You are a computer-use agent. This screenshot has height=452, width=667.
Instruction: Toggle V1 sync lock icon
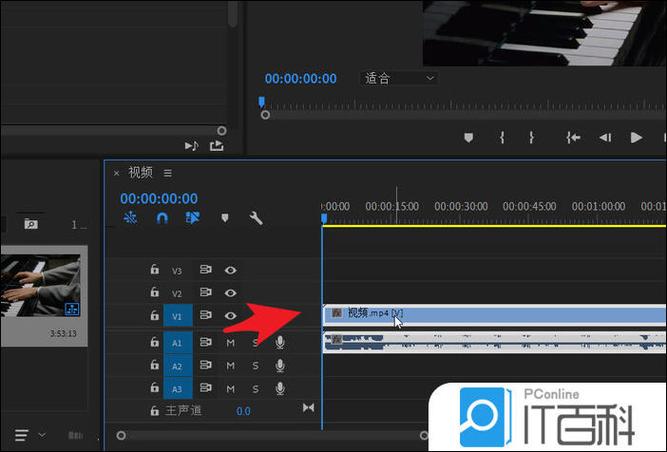(206, 315)
